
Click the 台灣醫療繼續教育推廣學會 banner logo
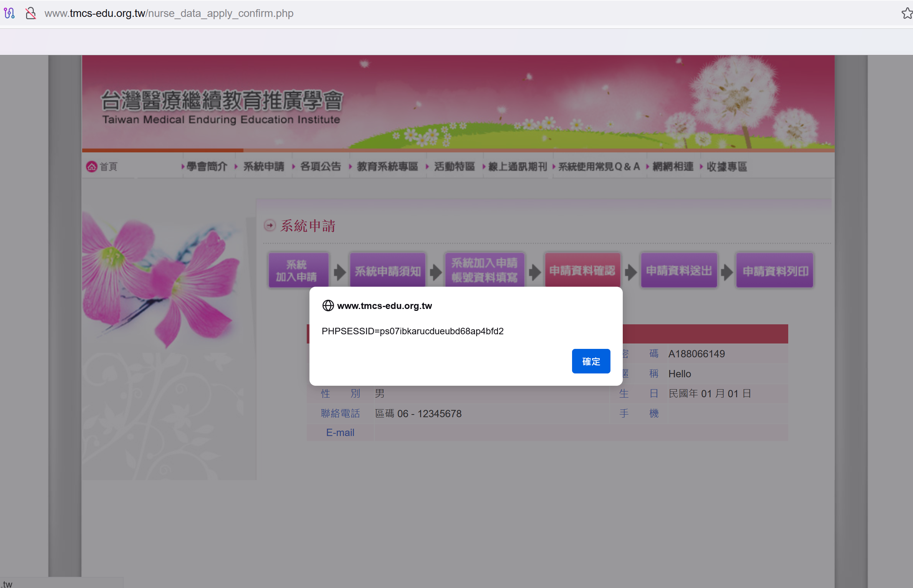(x=222, y=107)
